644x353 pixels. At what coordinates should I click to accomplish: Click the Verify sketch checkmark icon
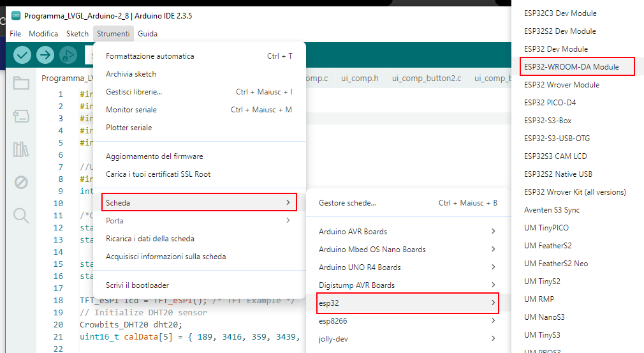point(22,56)
